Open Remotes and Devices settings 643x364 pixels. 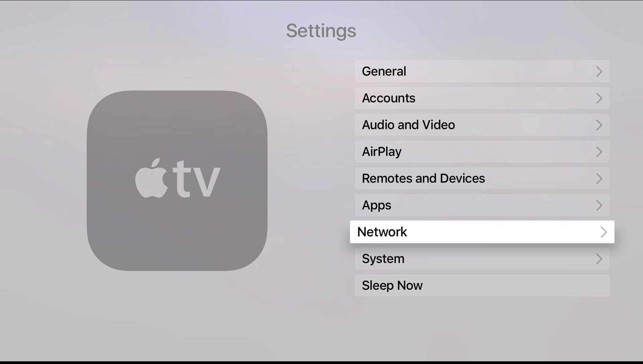482,178
